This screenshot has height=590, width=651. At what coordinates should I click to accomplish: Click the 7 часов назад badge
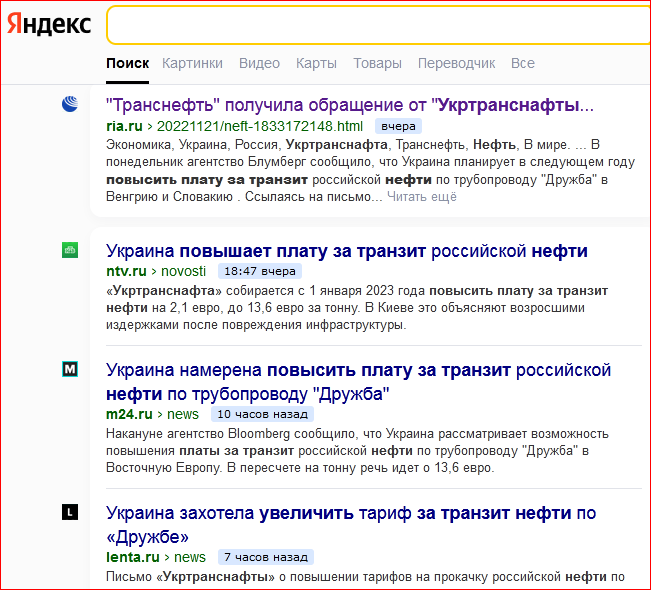[x=266, y=557]
